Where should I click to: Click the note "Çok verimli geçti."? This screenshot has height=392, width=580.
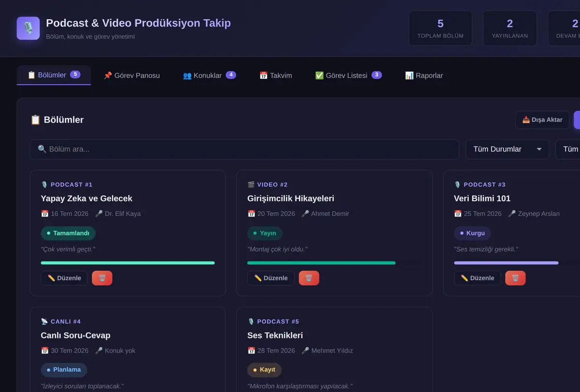pyautogui.click(x=68, y=249)
